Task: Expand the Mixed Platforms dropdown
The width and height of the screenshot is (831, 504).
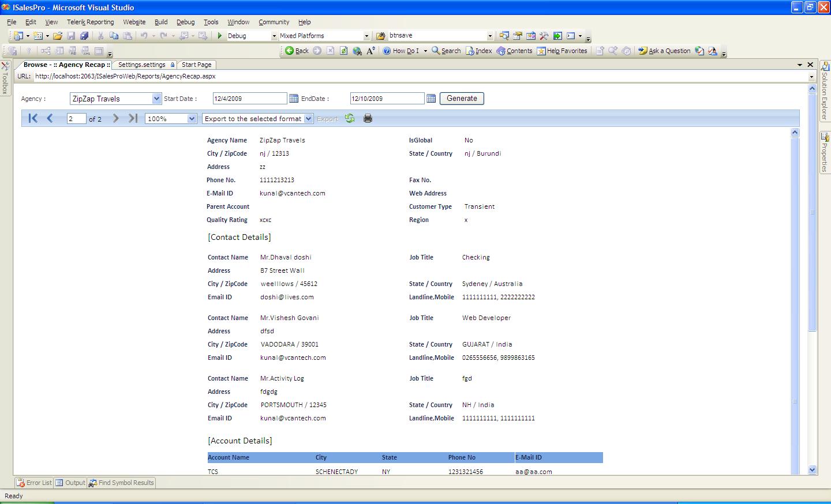Action: [x=366, y=36]
